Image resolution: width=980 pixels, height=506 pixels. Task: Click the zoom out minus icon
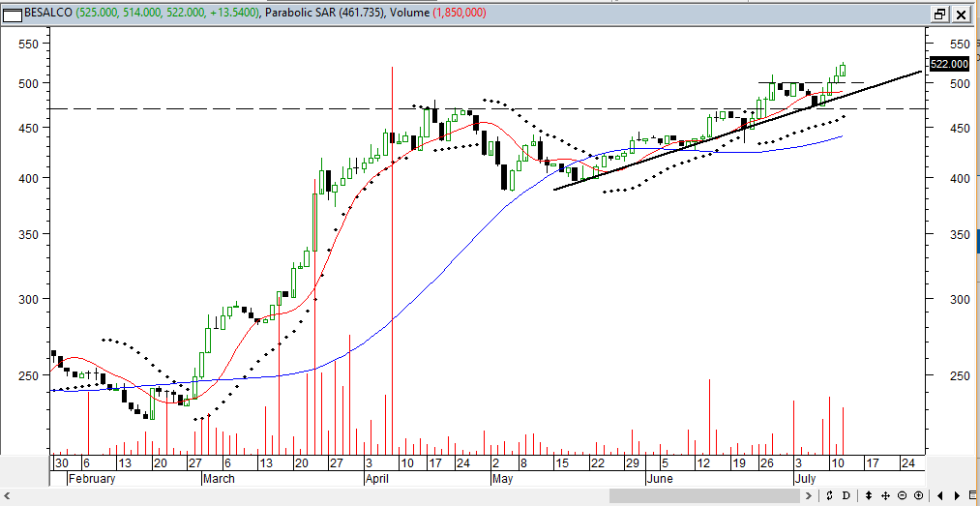(902, 495)
